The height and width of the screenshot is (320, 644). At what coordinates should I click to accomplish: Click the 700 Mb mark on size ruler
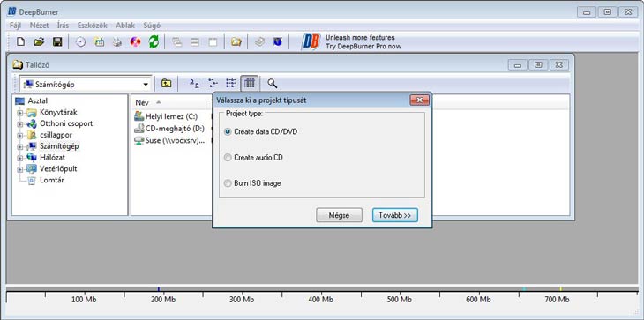coord(558,300)
